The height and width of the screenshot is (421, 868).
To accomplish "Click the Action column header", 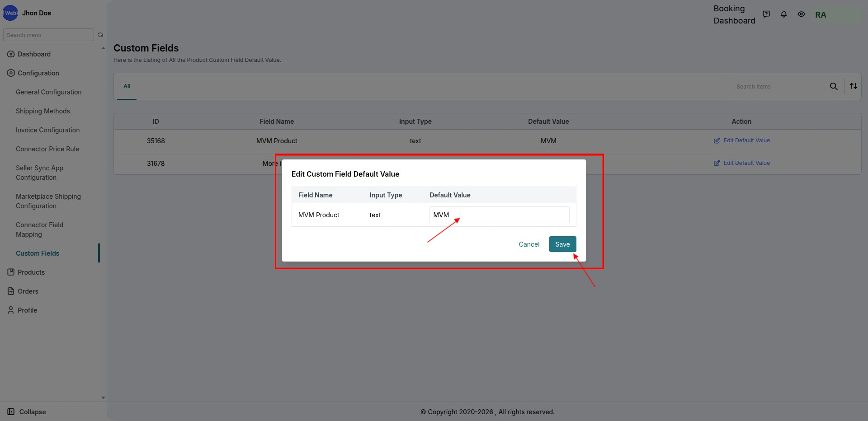I will point(741,122).
